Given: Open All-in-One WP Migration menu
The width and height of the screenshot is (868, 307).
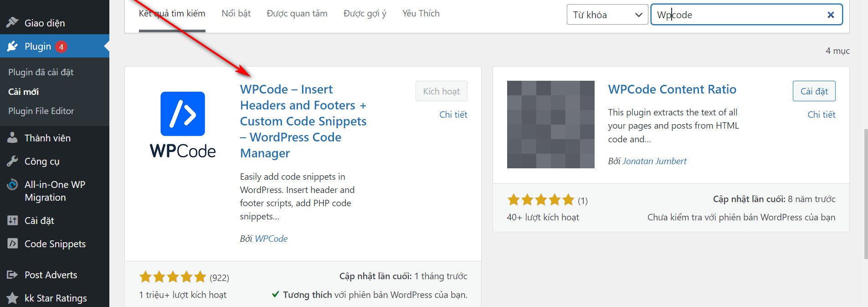Looking at the screenshot, I should point(55,191).
